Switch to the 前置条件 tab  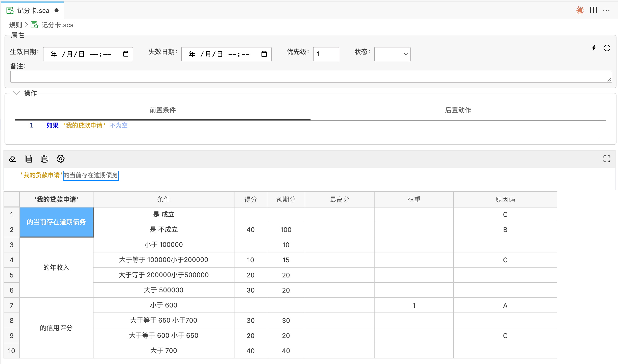pyautogui.click(x=163, y=110)
